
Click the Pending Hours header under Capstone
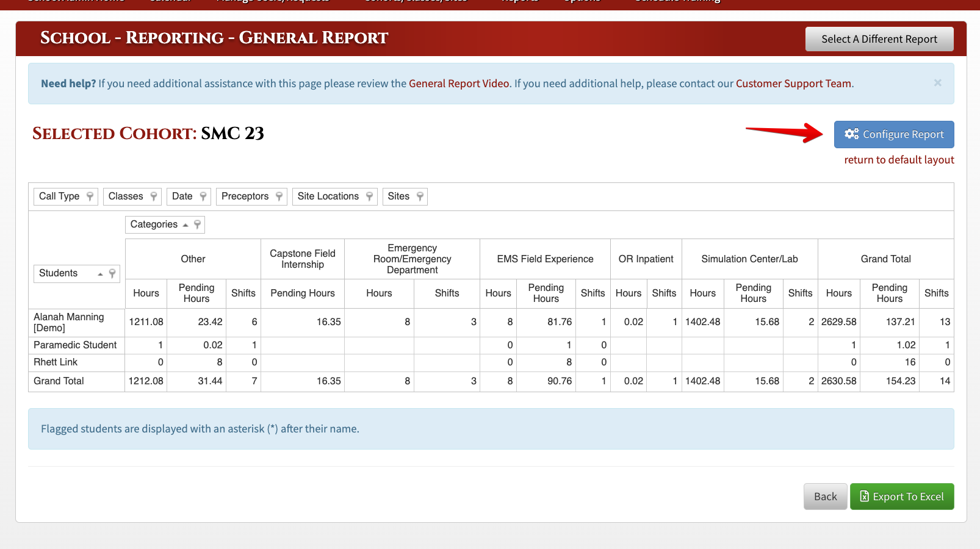303,293
